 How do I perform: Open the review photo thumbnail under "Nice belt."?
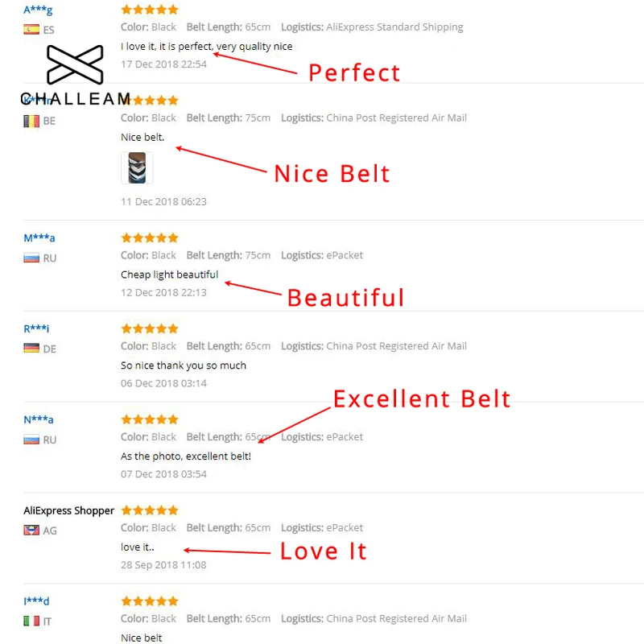(136, 168)
